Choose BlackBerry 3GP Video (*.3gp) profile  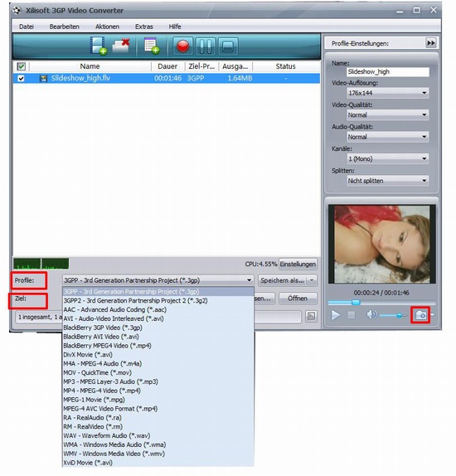(158, 328)
